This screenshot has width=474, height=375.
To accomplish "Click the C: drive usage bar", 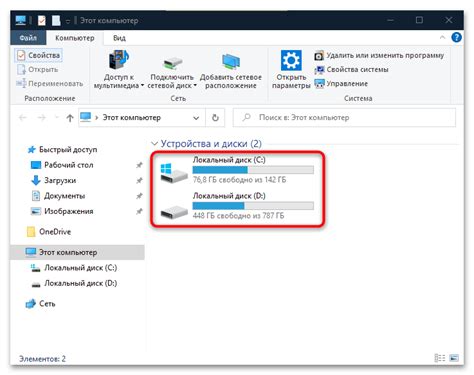I will pyautogui.click(x=253, y=170).
